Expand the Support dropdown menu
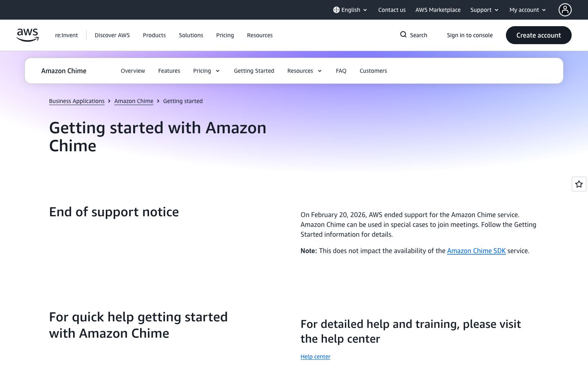 484,10
